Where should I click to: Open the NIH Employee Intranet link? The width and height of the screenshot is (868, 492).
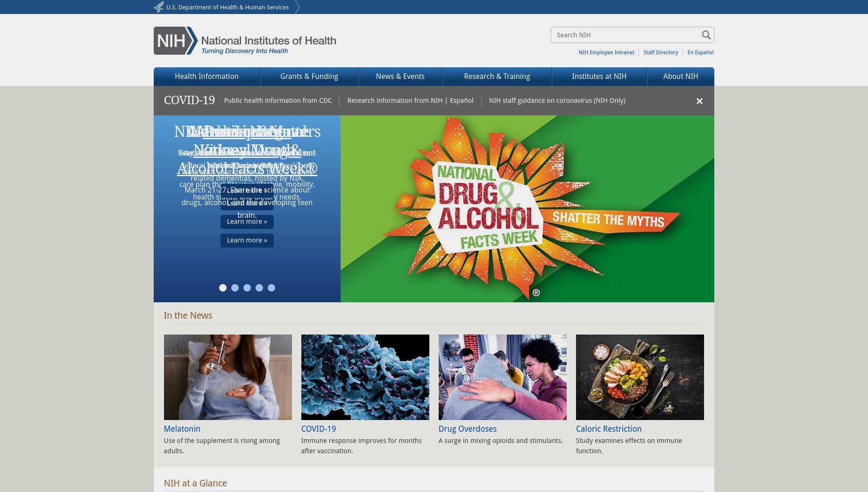[x=606, y=52]
